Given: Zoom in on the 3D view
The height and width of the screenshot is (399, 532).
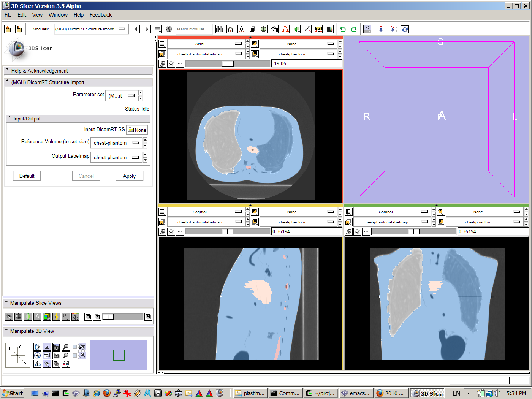Looking at the screenshot, I should [66, 347].
